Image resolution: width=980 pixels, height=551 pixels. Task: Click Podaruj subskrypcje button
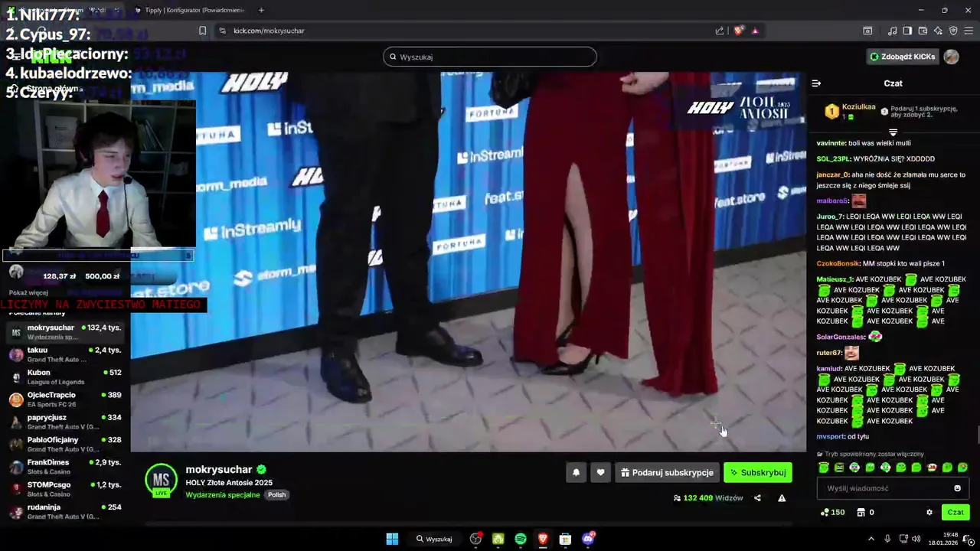point(667,473)
